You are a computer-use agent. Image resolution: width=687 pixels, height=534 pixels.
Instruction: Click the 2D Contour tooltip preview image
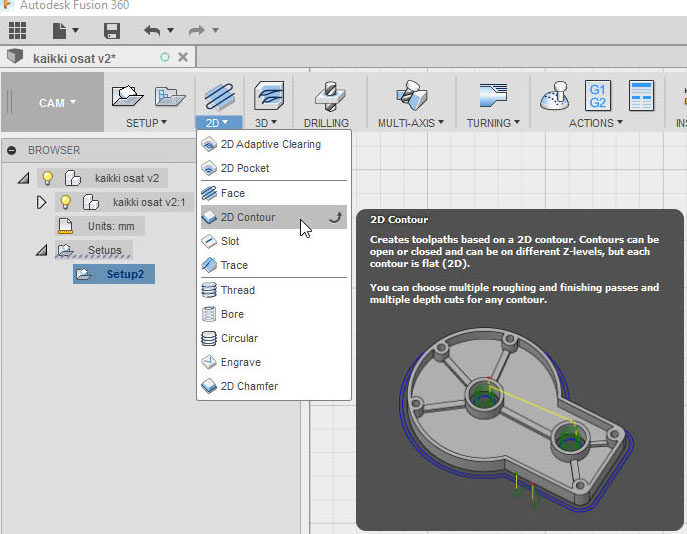[x=517, y=419]
